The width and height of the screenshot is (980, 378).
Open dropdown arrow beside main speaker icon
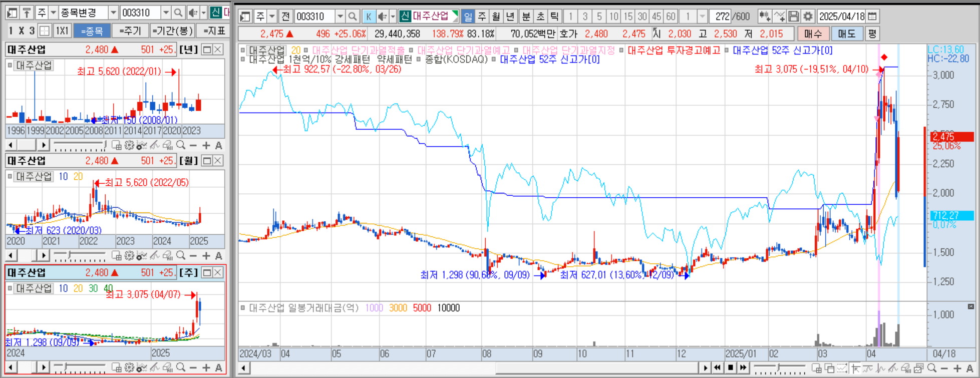point(393,17)
